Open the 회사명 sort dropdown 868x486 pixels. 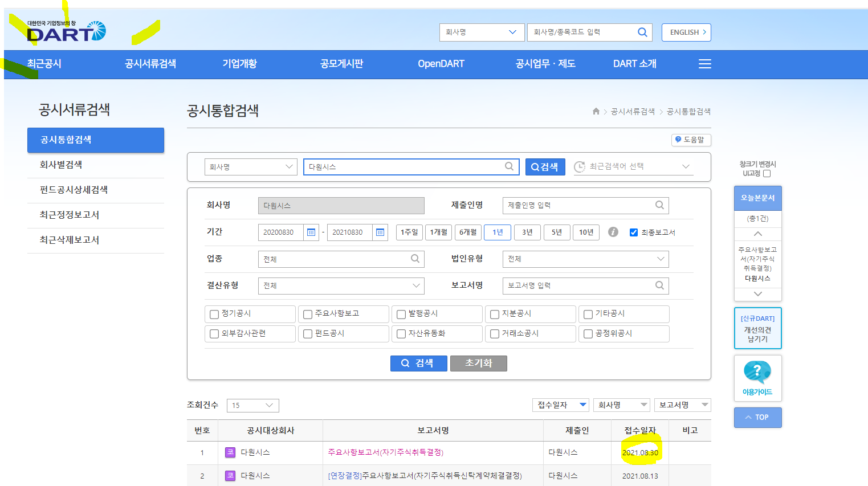click(622, 405)
